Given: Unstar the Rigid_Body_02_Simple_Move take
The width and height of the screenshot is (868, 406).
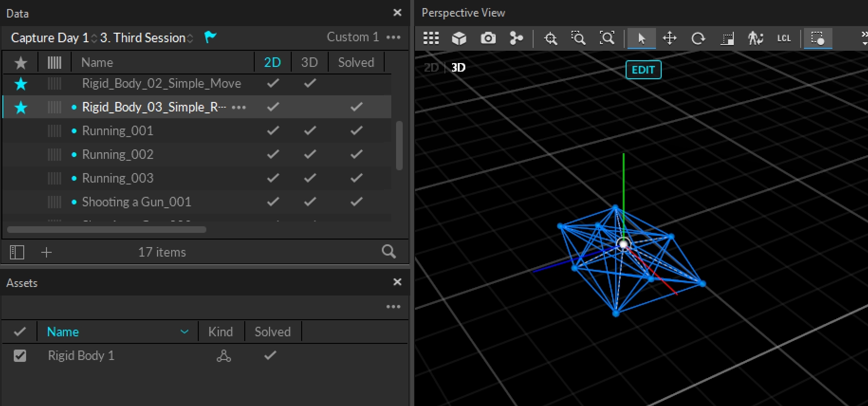Looking at the screenshot, I should pos(21,84).
